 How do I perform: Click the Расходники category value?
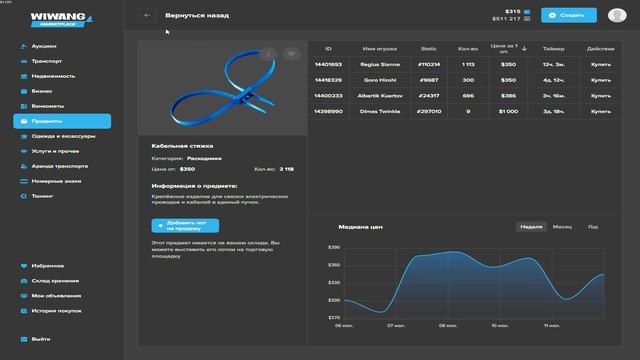coord(204,158)
